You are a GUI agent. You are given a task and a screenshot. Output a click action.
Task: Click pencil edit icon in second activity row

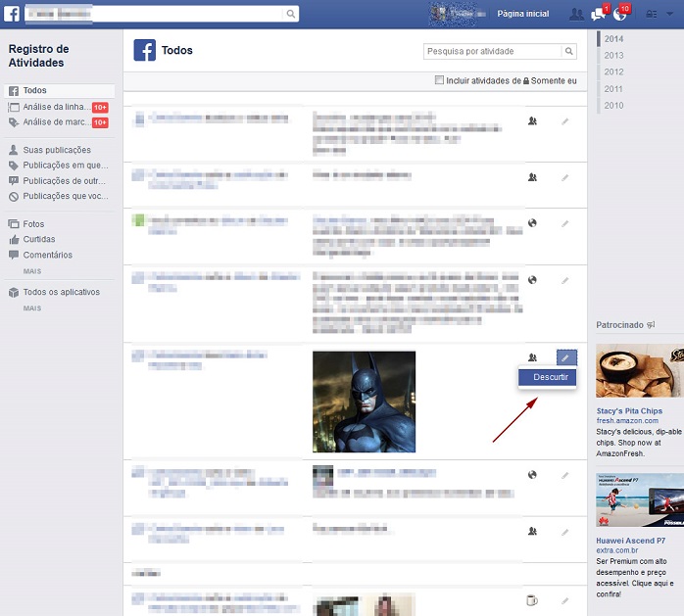(564, 177)
